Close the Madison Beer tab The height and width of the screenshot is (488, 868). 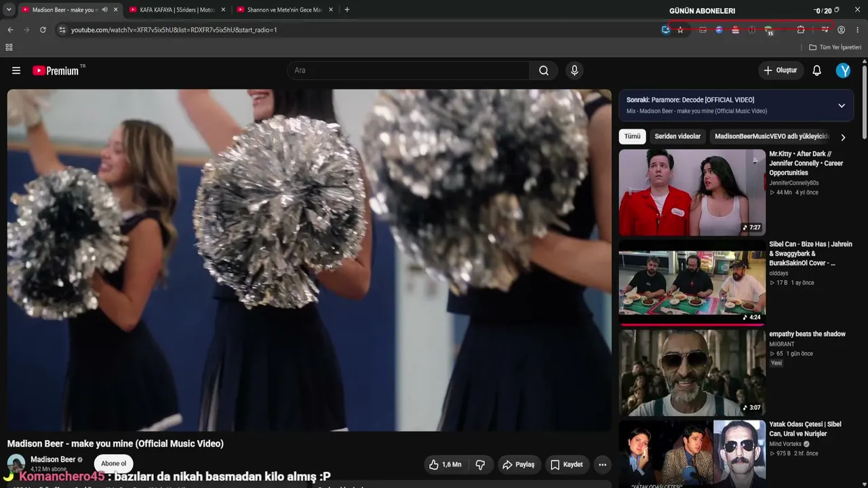[115, 9]
